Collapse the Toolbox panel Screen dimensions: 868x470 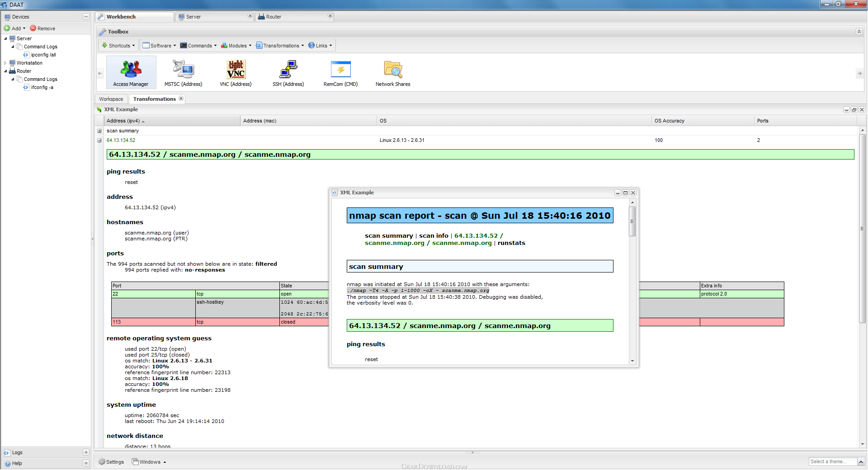859,32
